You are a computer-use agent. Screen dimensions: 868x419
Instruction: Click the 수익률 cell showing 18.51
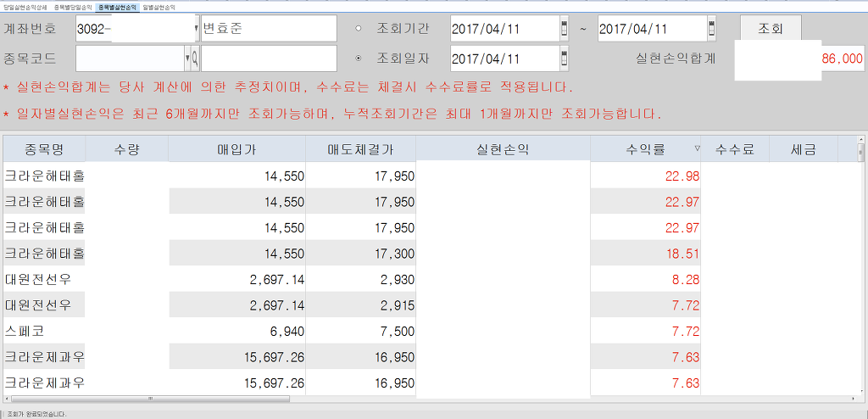point(645,254)
